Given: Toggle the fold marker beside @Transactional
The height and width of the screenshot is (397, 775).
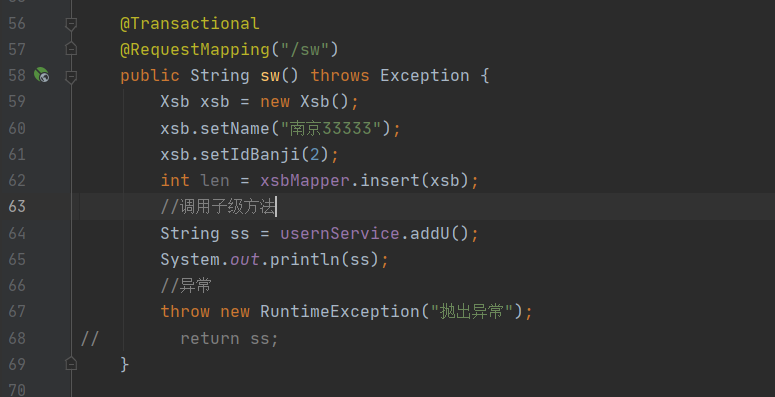Looking at the screenshot, I should [x=71, y=24].
